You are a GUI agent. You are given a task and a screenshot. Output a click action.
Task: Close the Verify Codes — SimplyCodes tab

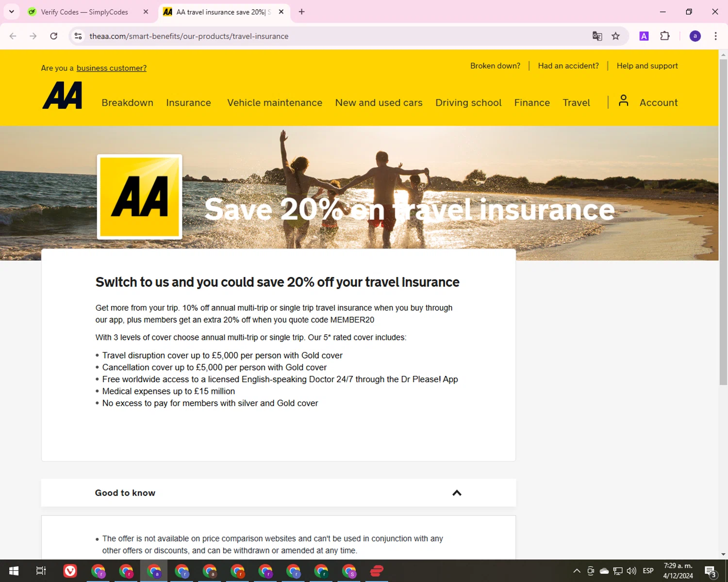pos(146,12)
